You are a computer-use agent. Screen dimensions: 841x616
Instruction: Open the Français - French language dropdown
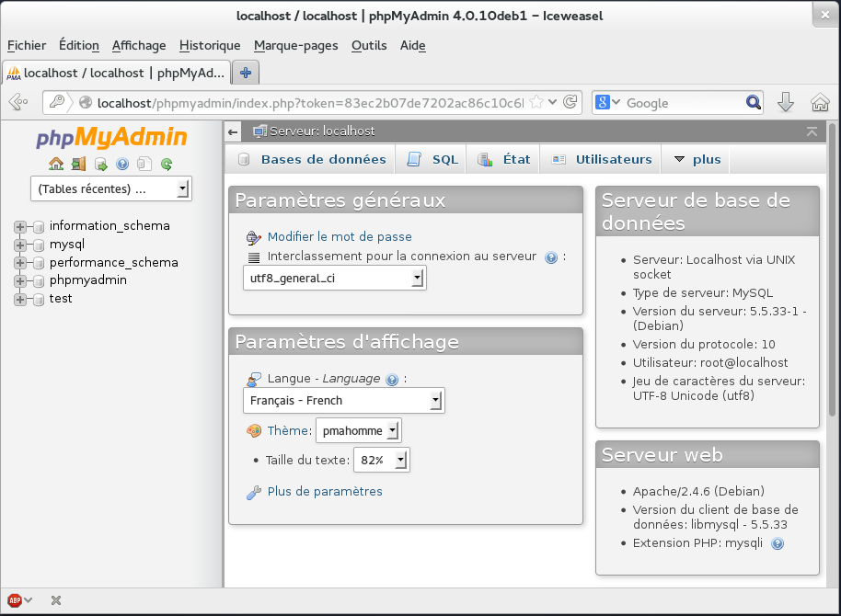[344, 401]
